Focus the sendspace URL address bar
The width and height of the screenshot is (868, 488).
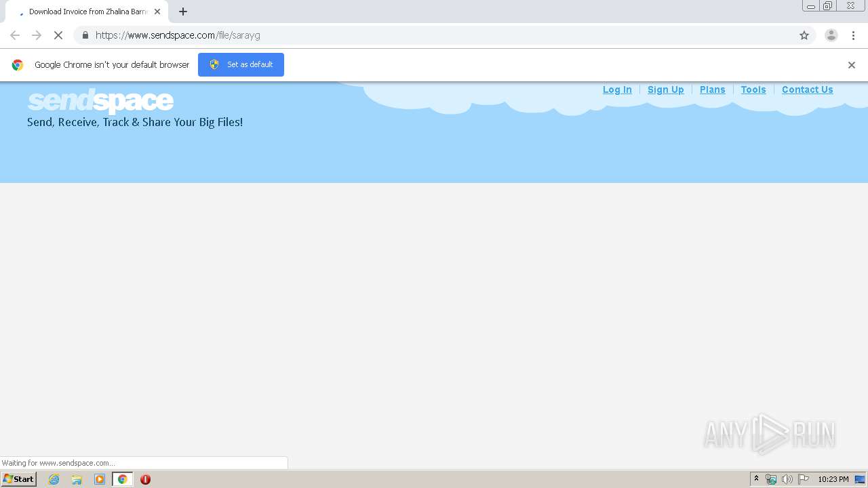(x=444, y=35)
